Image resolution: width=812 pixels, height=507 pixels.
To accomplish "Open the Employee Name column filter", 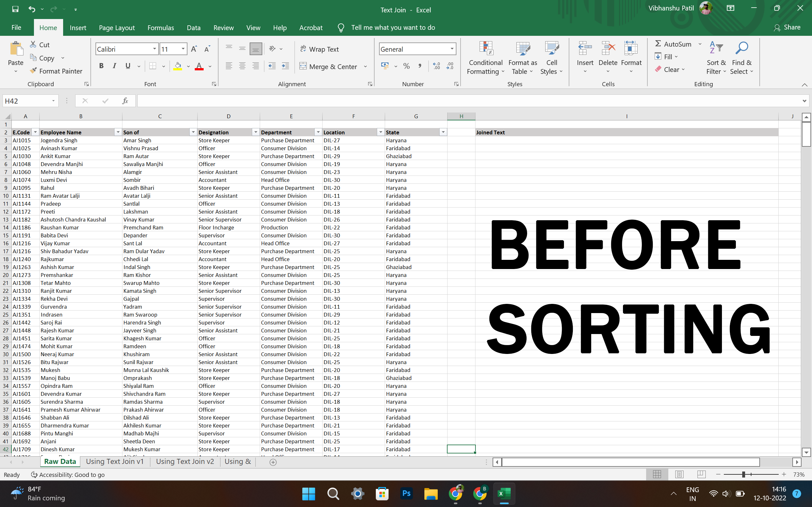I will pos(118,132).
